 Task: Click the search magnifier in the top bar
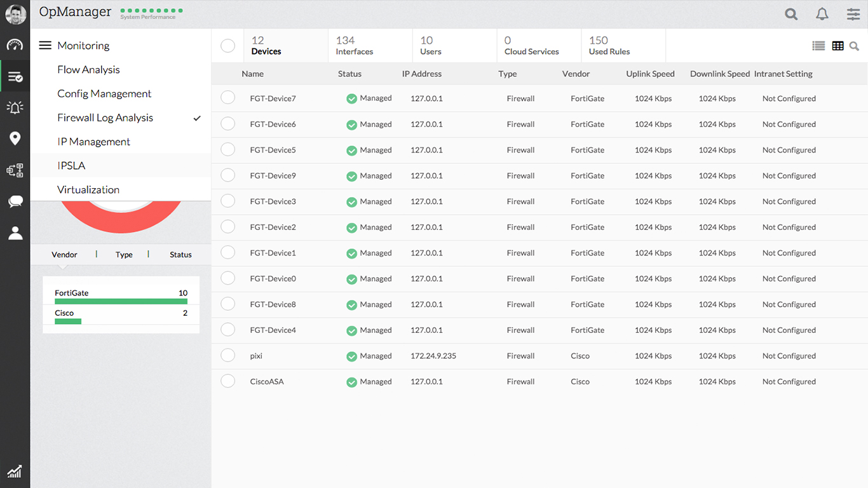click(791, 14)
